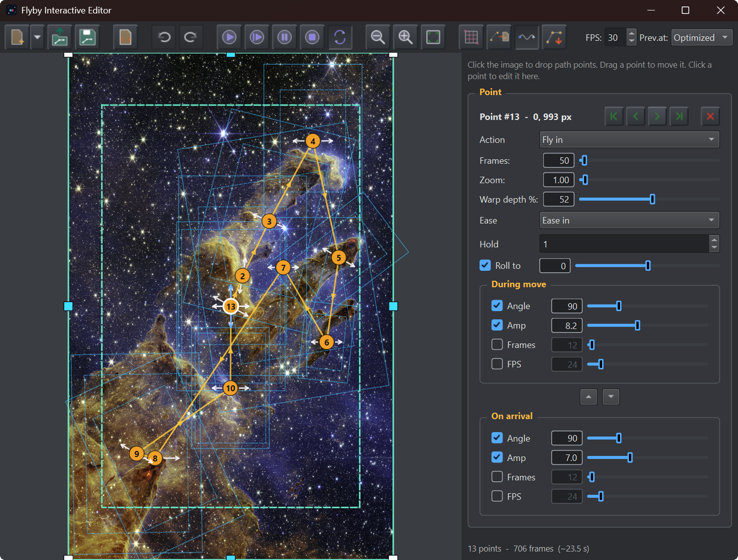
Task: Enable FPS under On arrival
Action: click(x=497, y=496)
